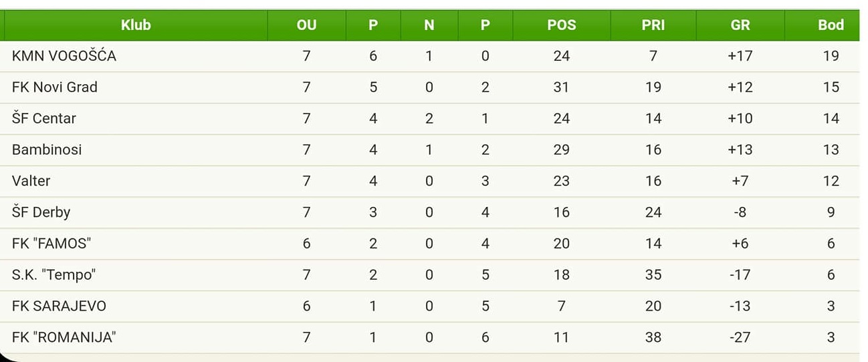Click KMN VOGOŠĆA's 19 points cell

click(831, 56)
